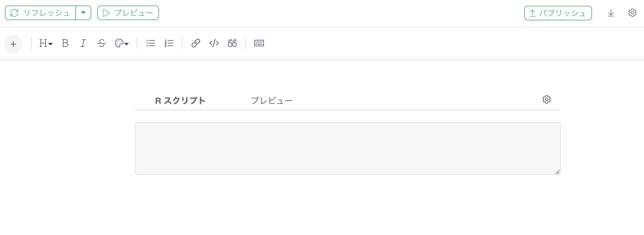Apply bold formatting with B icon
This screenshot has height=235, width=644.
click(x=65, y=43)
